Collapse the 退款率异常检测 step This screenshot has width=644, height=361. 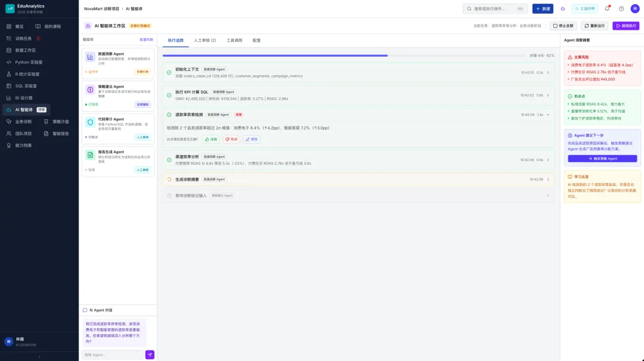coord(548,115)
